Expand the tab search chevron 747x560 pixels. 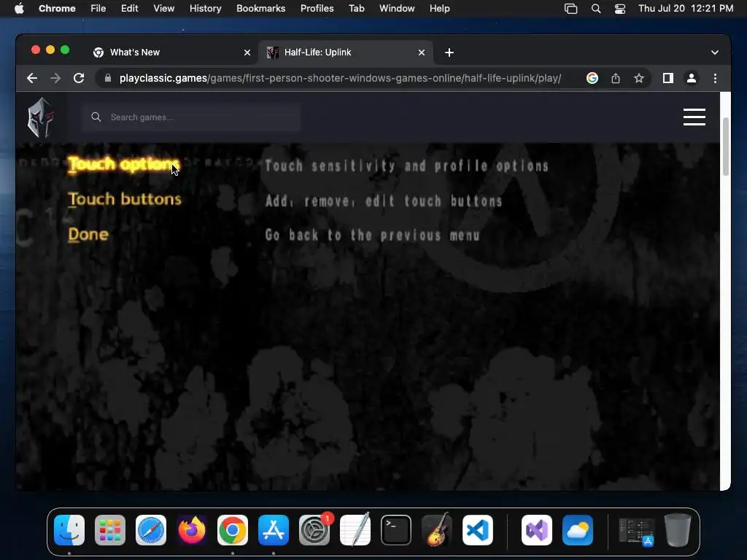point(715,52)
